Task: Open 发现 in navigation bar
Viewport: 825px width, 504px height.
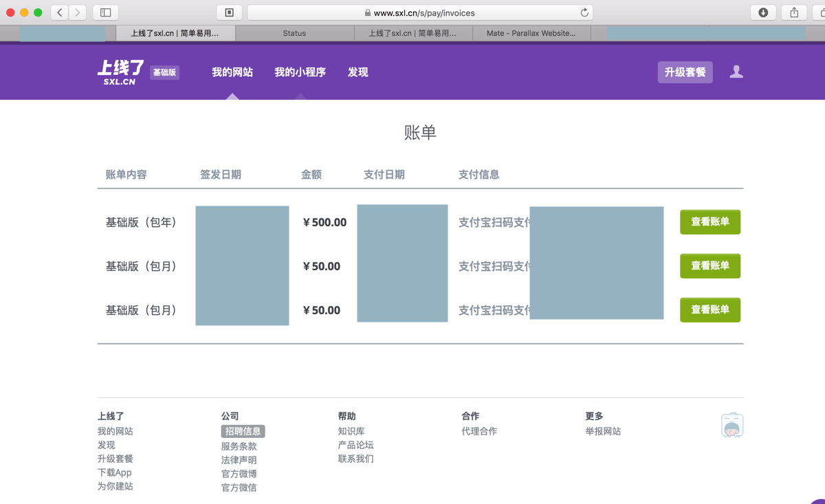Action: pos(358,72)
